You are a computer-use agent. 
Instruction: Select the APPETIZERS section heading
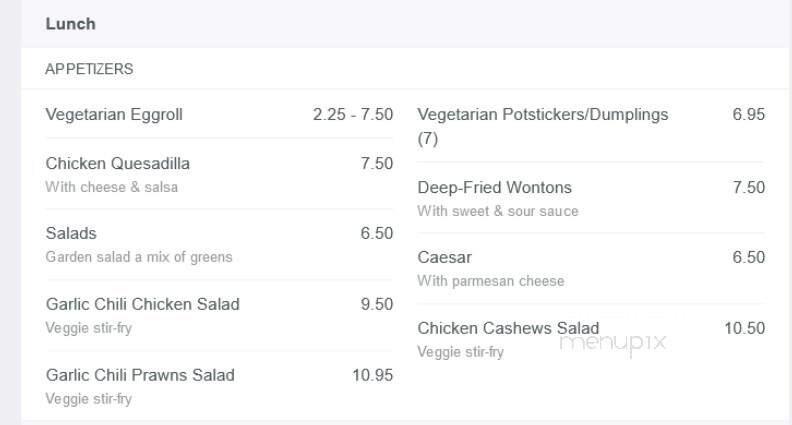[89, 69]
